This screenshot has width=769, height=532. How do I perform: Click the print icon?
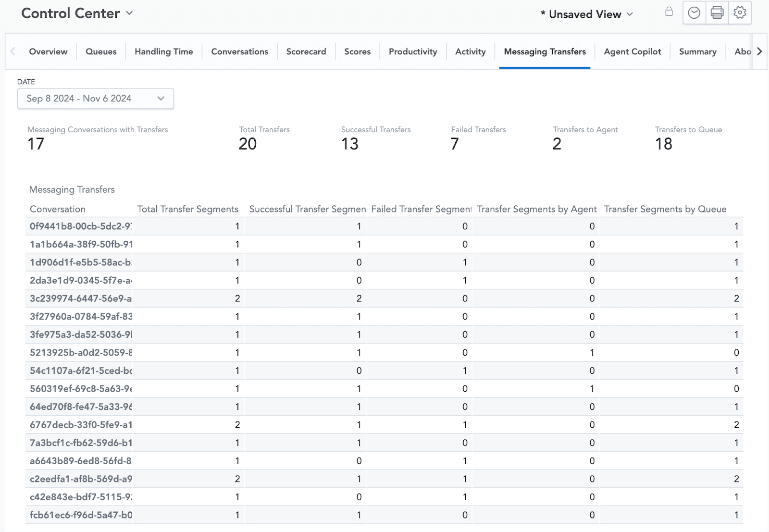pyautogui.click(x=717, y=12)
